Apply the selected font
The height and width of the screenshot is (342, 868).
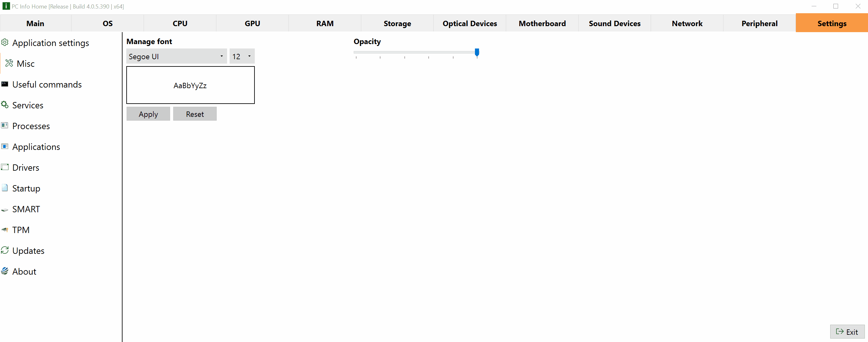pyautogui.click(x=148, y=114)
